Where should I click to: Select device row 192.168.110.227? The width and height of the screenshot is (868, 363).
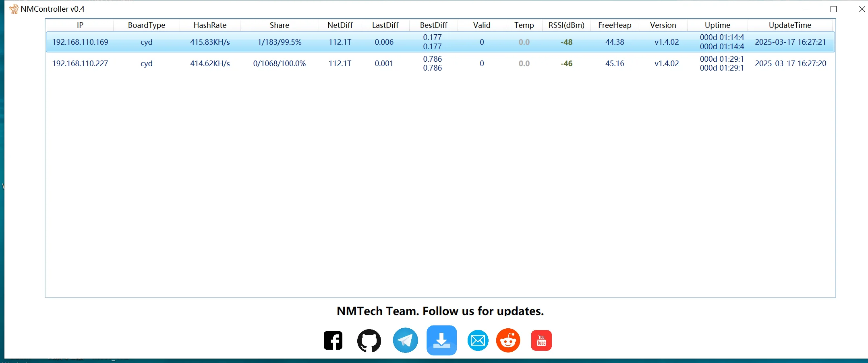[x=440, y=63]
